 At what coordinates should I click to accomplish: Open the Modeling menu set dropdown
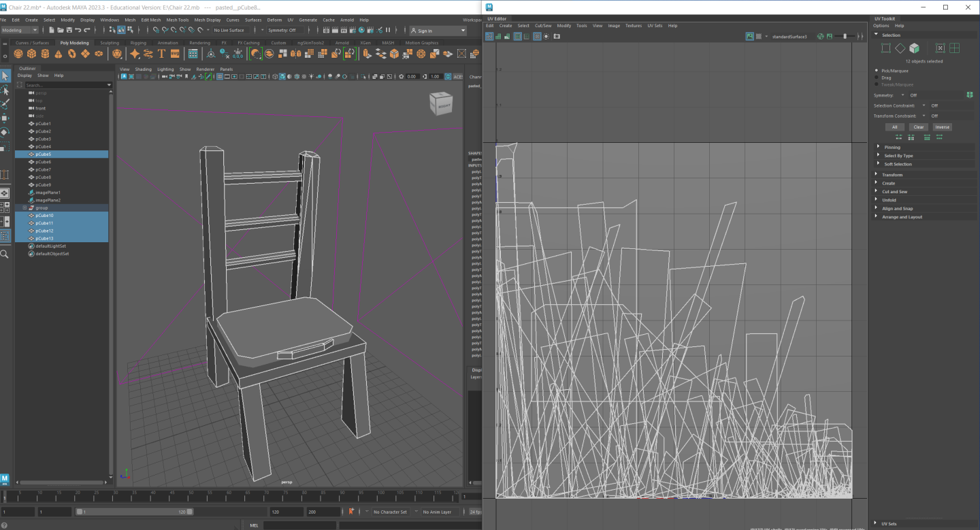(20, 30)
